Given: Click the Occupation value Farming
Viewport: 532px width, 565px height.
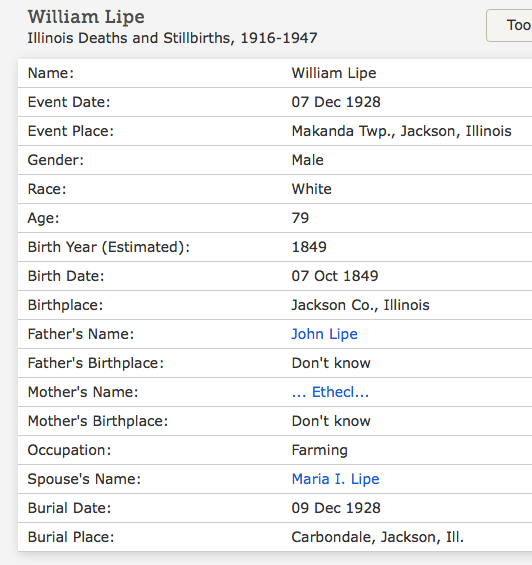Looking at the screenshot, I should (319, 450).
